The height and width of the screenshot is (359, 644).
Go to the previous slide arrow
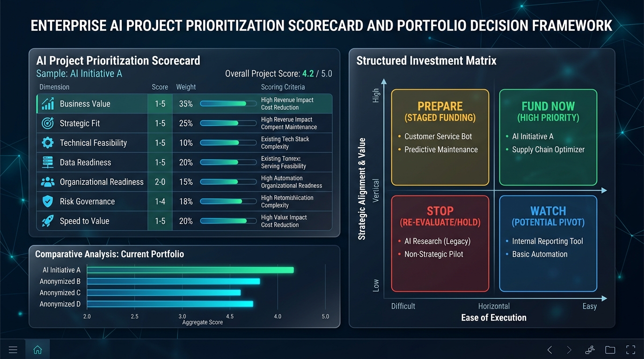coord(550,350)
